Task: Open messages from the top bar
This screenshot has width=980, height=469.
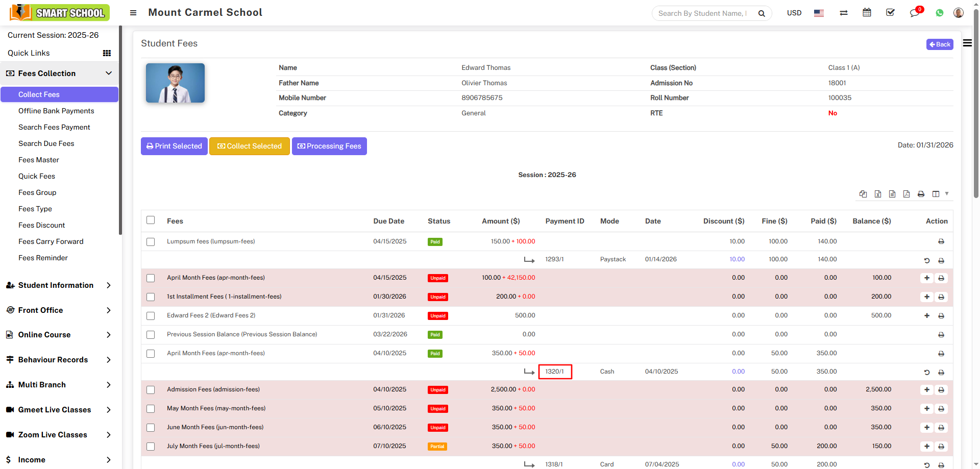Action: [x=914, y=13]
